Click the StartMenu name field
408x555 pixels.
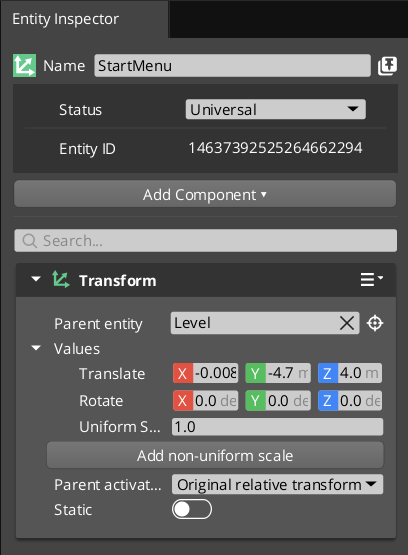(x=232, y=66)
